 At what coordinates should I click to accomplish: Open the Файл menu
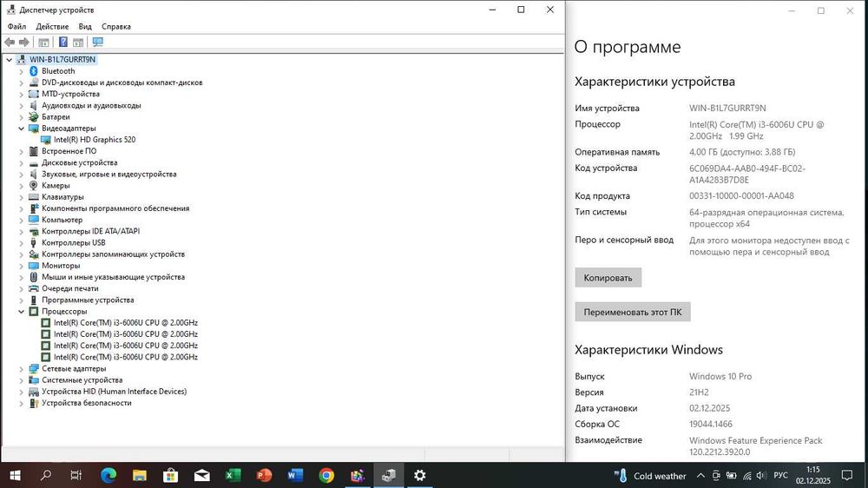pos(16,27)
